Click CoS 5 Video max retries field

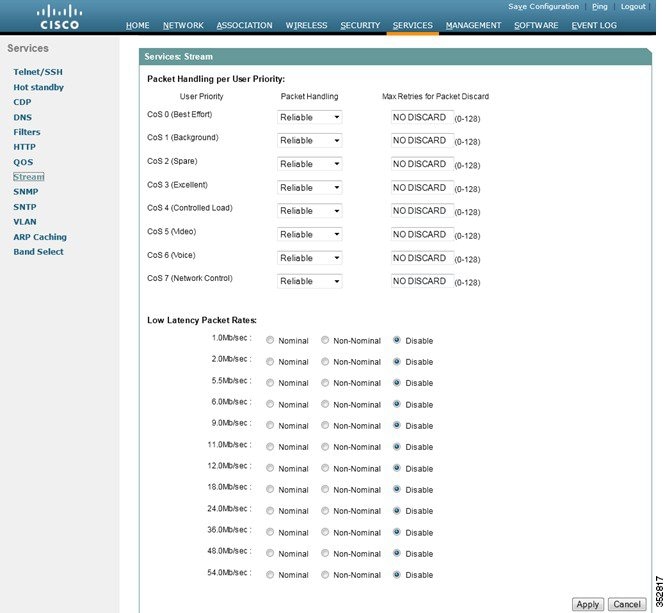pyautogui.click(x=422, y=234)
